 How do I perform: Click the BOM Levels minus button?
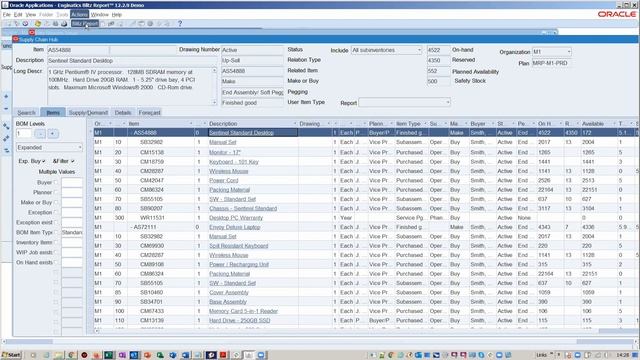coord(40,133)
